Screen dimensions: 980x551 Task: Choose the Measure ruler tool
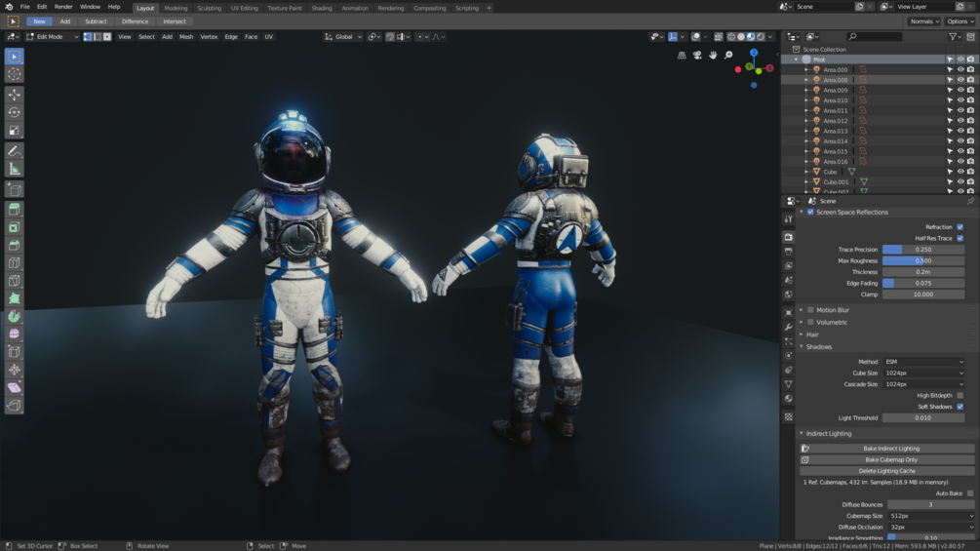click(x=14, y=169)
